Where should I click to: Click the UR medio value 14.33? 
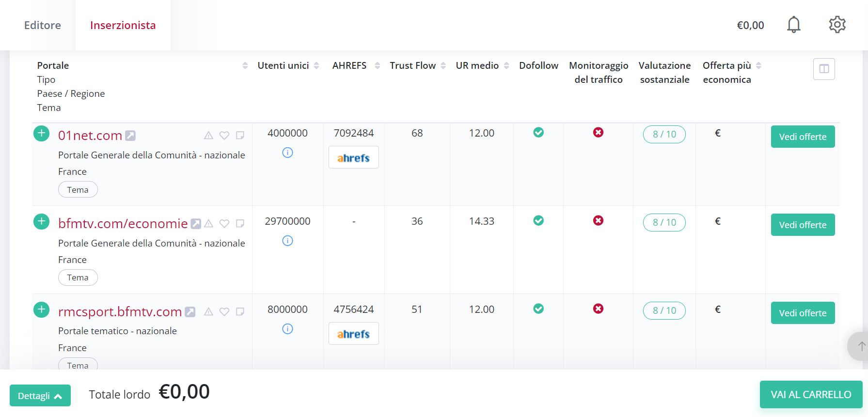click(482, 221)
